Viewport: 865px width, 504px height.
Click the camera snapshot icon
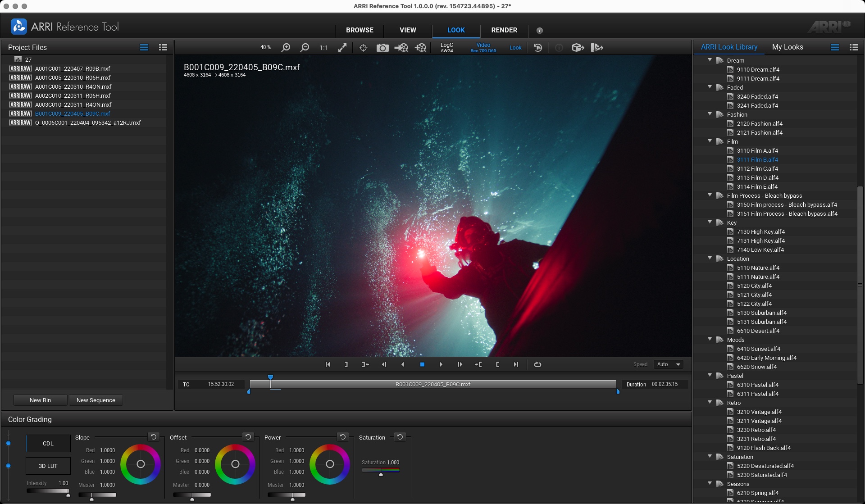[382, 48]
